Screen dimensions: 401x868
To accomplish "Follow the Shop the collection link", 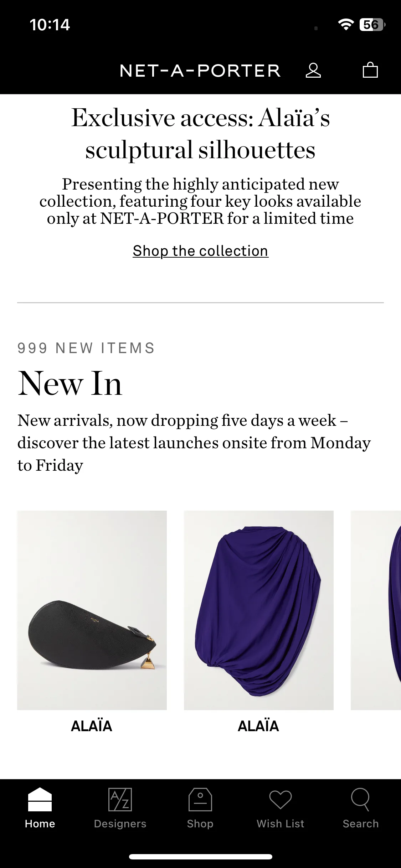I will pos(201,251).
